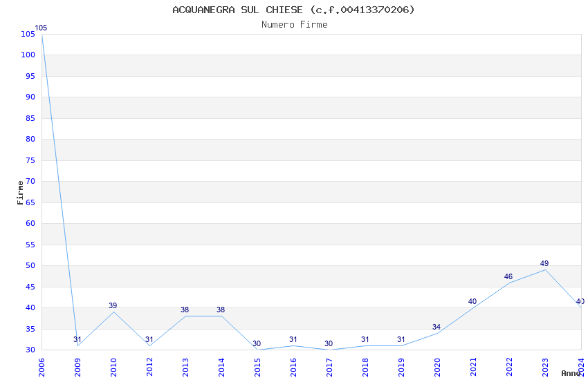
Task: Click the y-axis tick label 55
Action: 30,245
